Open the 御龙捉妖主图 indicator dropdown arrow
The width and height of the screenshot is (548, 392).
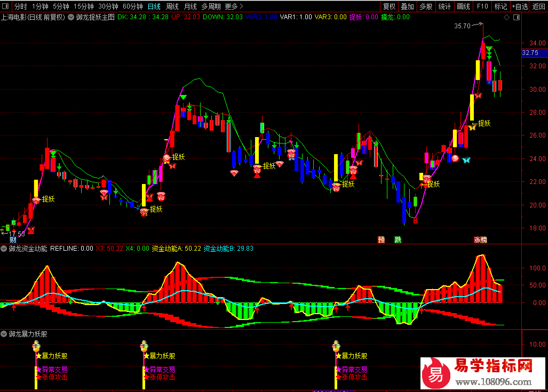(71, 17)
